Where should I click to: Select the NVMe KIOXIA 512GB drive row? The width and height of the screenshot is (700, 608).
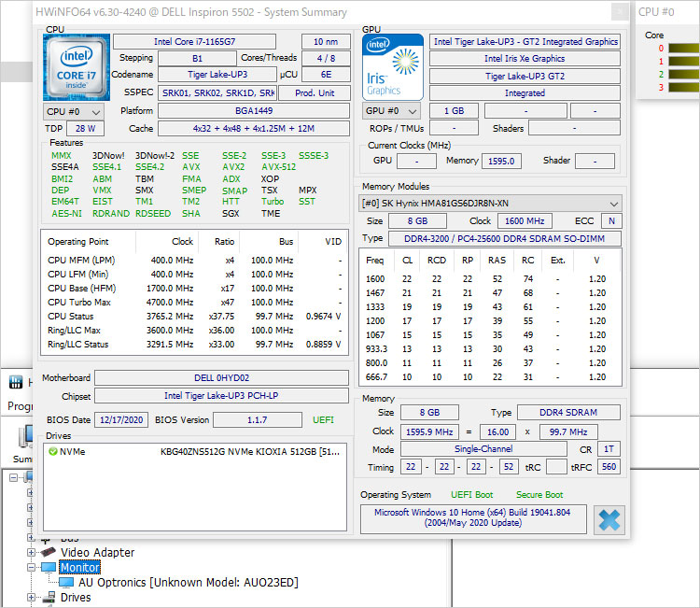(195, 452)
